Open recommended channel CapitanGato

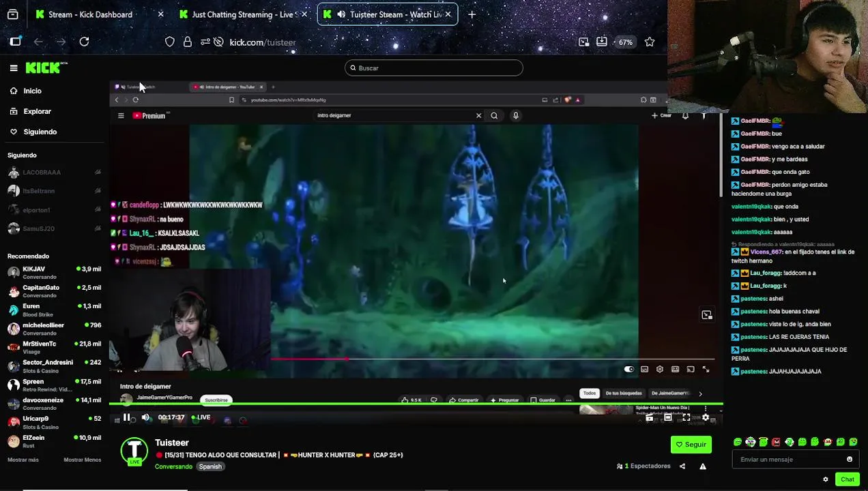coord(55,291)
